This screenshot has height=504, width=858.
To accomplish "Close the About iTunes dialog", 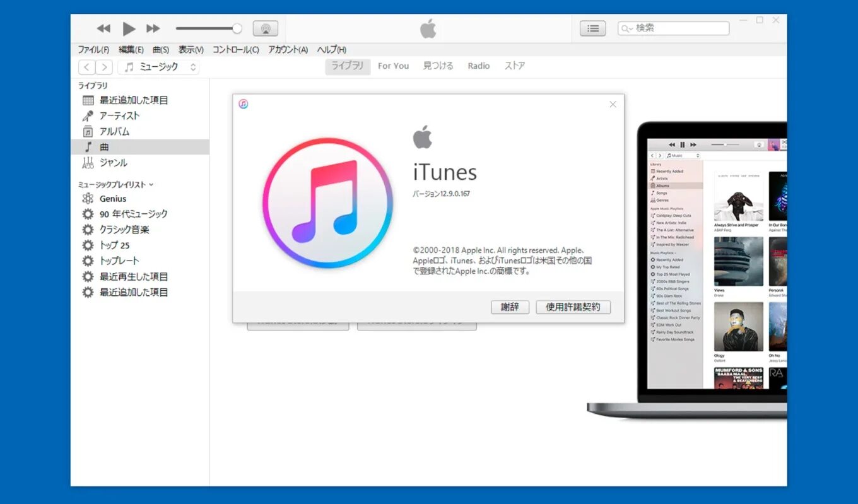I will (613, 104).
